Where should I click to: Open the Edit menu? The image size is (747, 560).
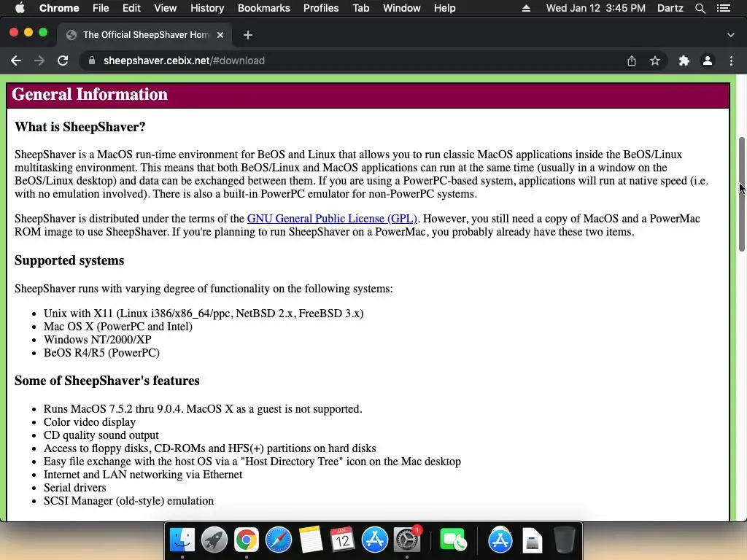click(131, 8)
